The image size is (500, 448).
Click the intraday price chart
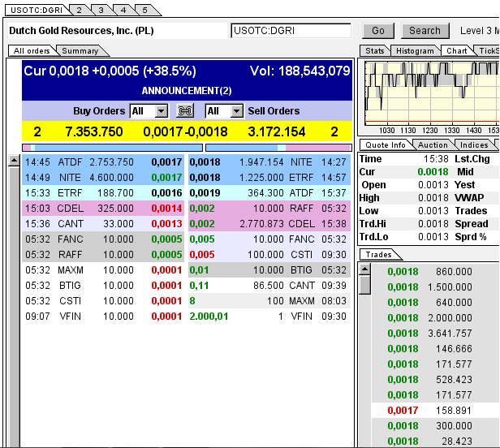coord(432,93)
